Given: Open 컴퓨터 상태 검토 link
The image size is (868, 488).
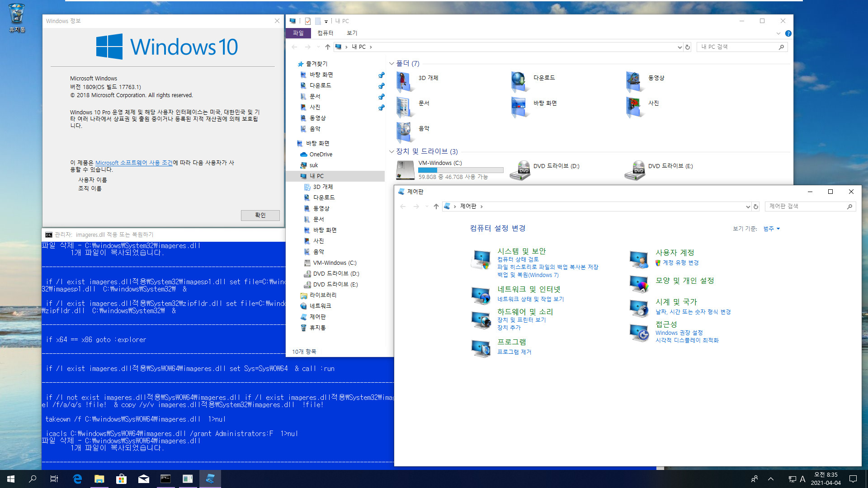Looking at the screenshot, I should coord(518,259).
